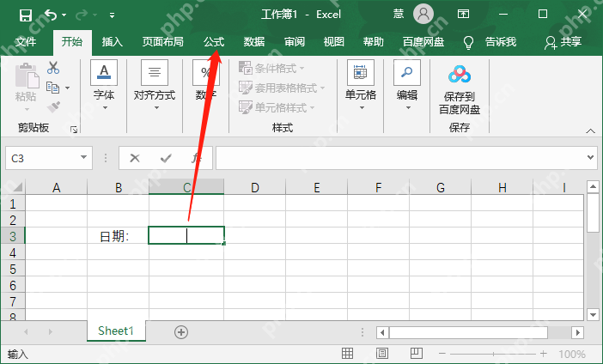Click the Select All corner triangle

17,187
